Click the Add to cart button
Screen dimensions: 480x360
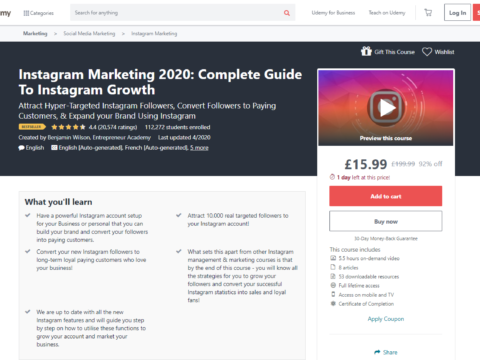coord(386,196)
